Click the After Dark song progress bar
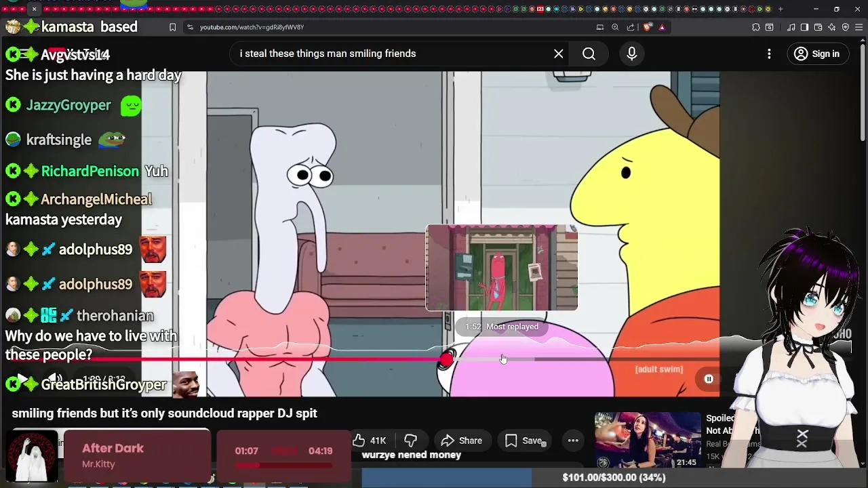 click(283, 465)
